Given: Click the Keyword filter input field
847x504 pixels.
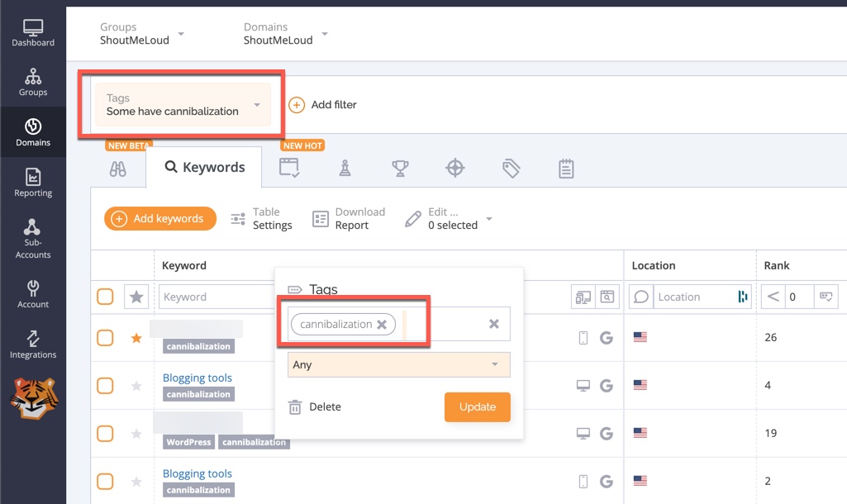Looking at the screenshot, I should point(217,297).
